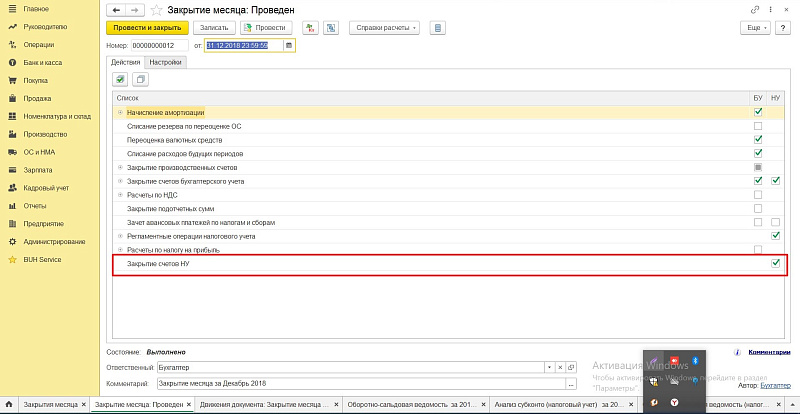Screen dimensions: 800x414
Task: Switch to the Настройки tab
Action: pos(166,62)
